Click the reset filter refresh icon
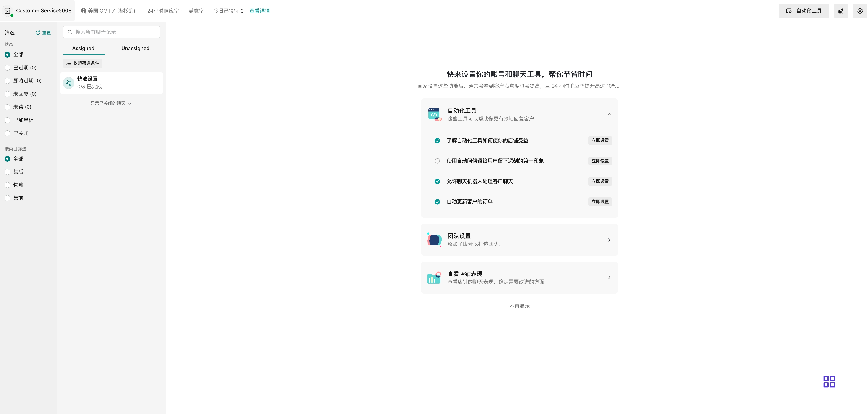Image resolution: width=868 pixels, height=414 pixels. [38, 33]
